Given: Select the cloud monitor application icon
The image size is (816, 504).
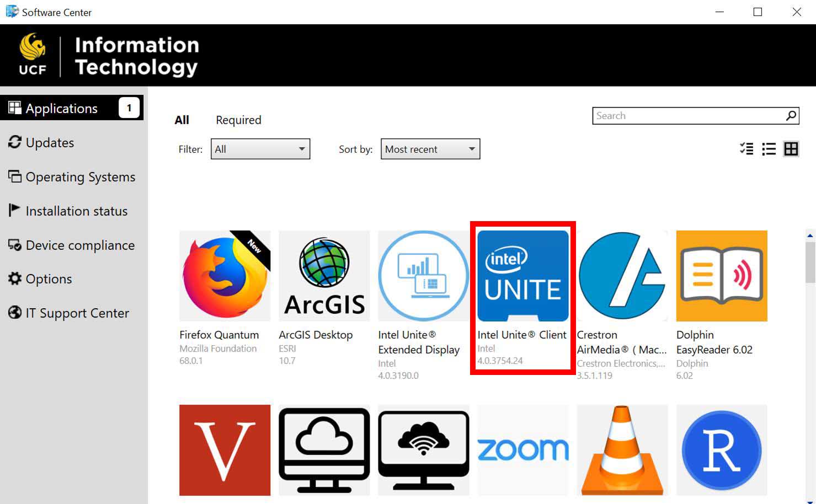Looking at the screenshot, I should pos(324,450).
